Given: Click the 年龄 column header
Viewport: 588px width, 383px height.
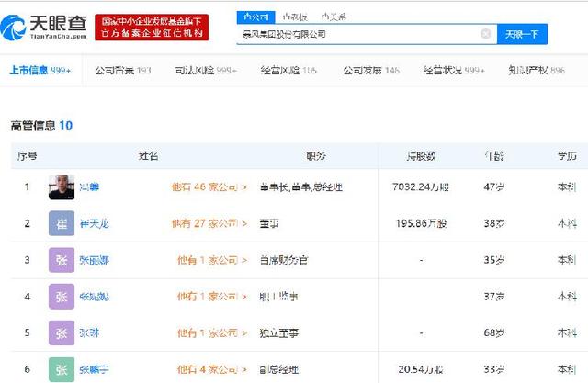Looking at the screenshot, I should click(494, 156).
